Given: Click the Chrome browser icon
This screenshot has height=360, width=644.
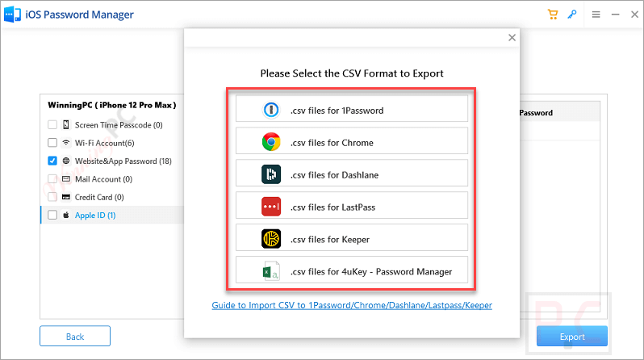Looking at the screenshot, I should pyautogui.click(x=271, y=142).
